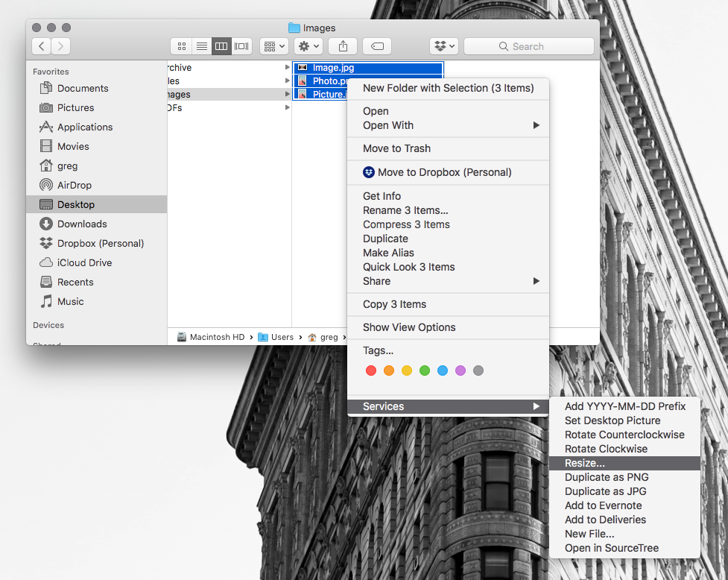This screenshot has width=728, height=580.
Task: Open the item arrangement dropdown
Action: click(x=274, y=46)
